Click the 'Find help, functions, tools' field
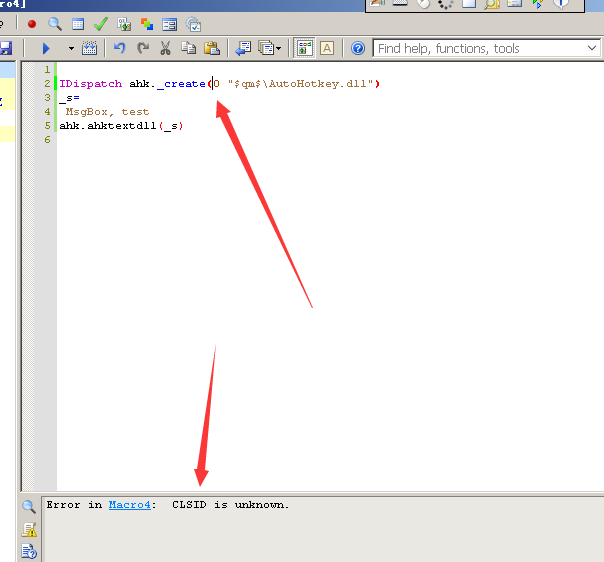This screenshot has height=562, width=604. pos(486,49)
